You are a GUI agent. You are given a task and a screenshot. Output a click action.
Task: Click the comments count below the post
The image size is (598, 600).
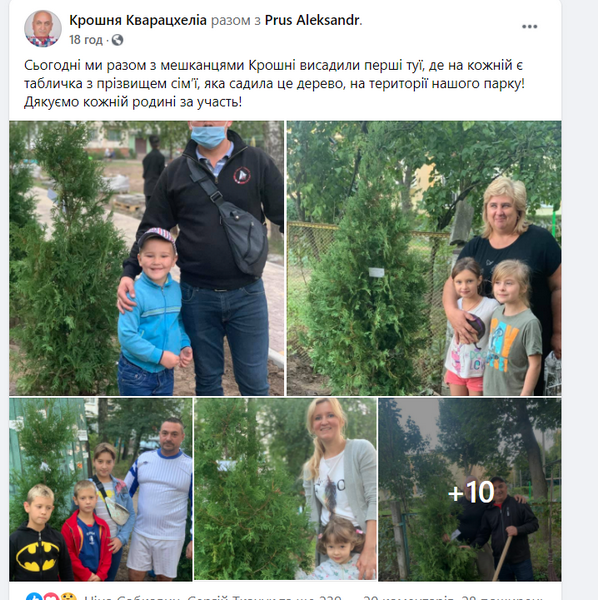coord(408,597)
